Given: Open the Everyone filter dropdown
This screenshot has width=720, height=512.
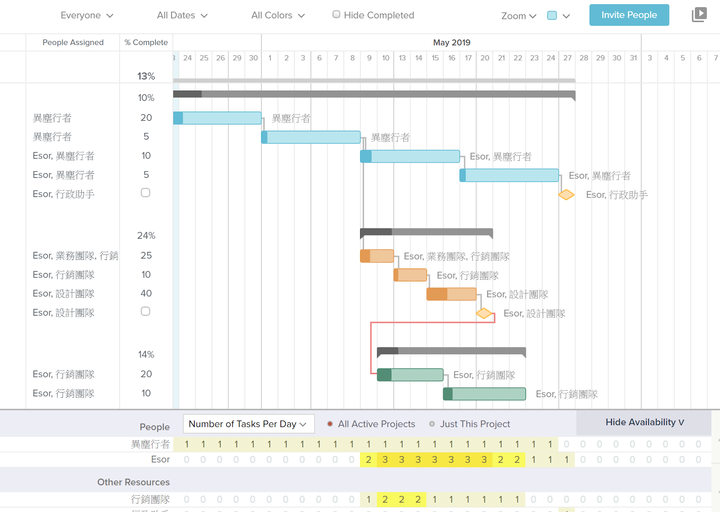Looking at the screenshot, I should pos(87,15).
